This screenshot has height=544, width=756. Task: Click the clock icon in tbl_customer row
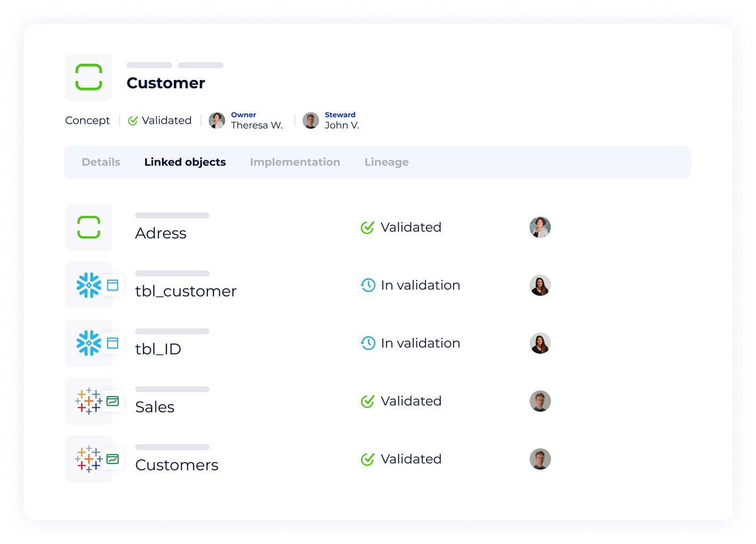pos(368,285)
